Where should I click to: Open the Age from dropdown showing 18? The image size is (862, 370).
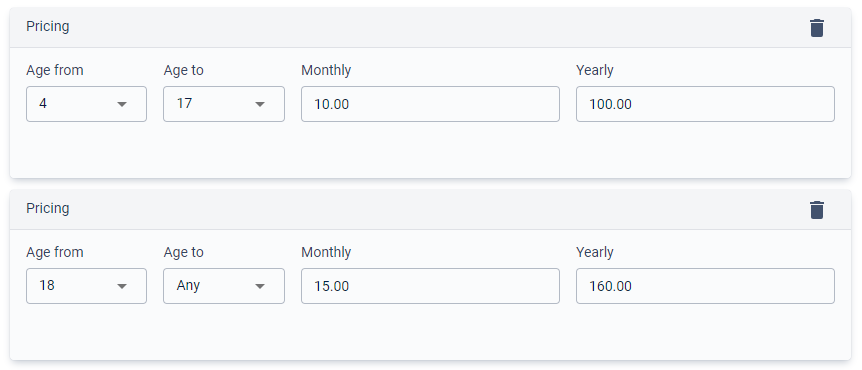[x=86, y=286]
